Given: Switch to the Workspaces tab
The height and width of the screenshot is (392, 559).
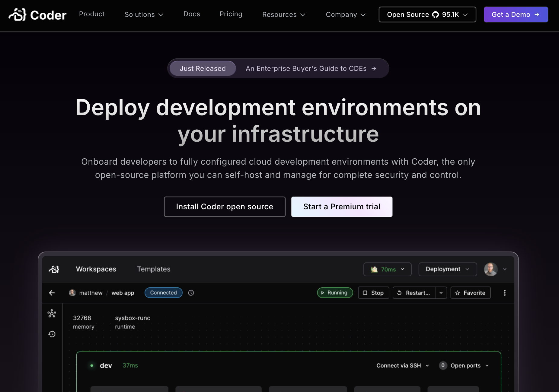Looking at the screenshot, I should (x=96, y=269).
